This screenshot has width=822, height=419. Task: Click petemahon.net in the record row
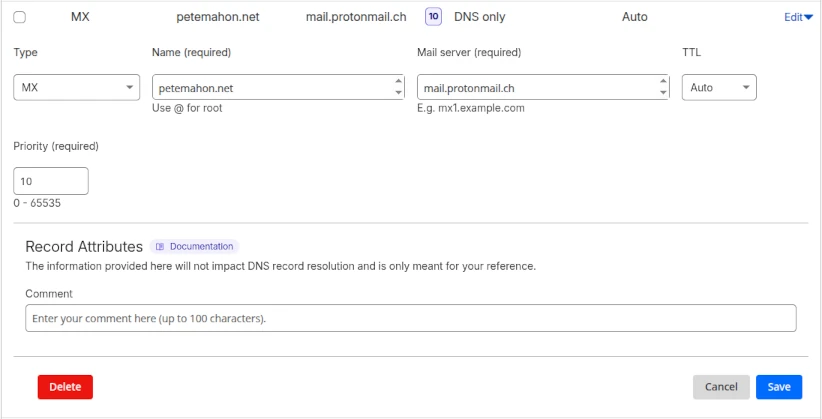click(x=218, y=17)
